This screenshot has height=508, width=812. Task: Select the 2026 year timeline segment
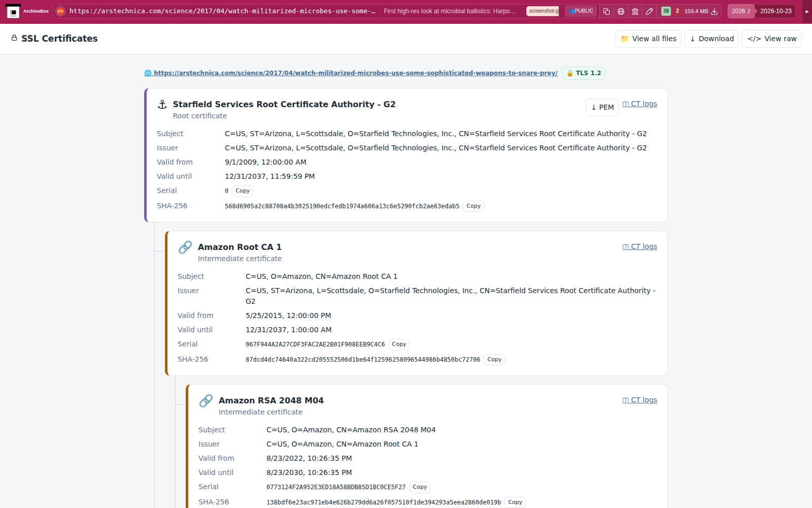tap(741, 11)
